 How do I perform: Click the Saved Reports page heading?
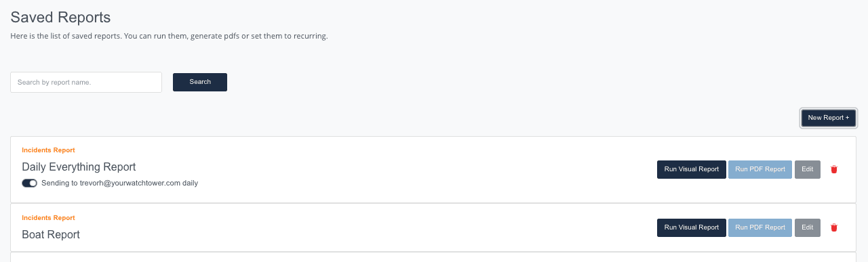pyautogui.click(x=60, y=18)
